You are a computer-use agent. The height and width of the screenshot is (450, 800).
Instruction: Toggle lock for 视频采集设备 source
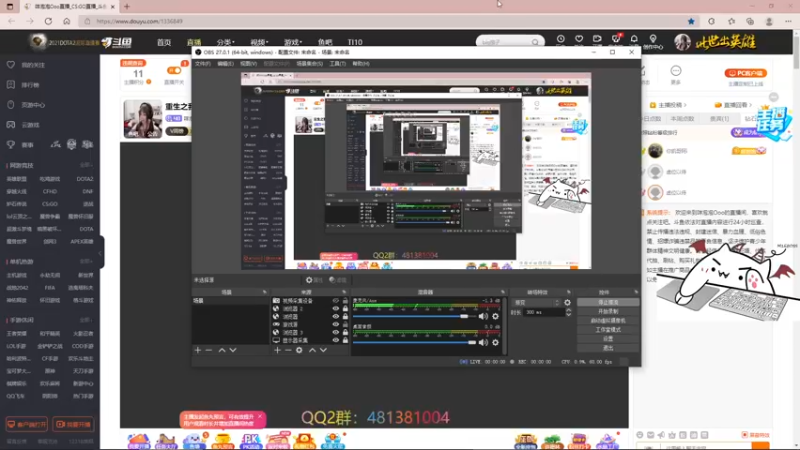click(x=345, y=301)
